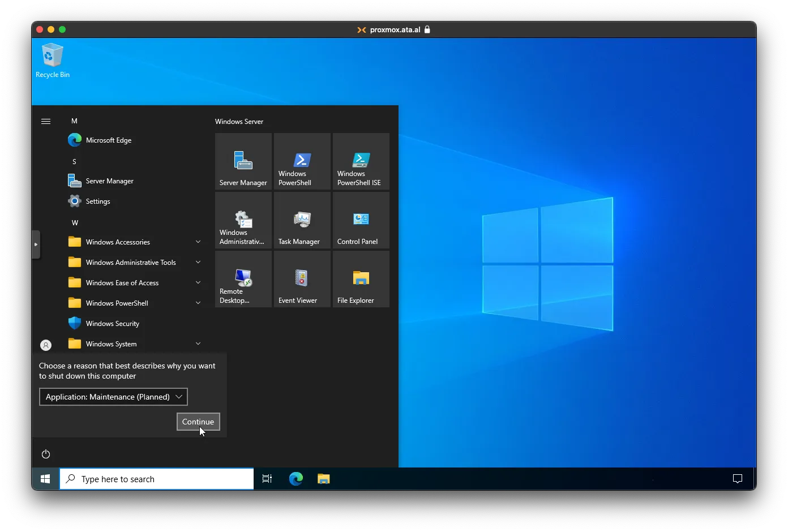Click the letter M section header

click(x=74, y=121)
